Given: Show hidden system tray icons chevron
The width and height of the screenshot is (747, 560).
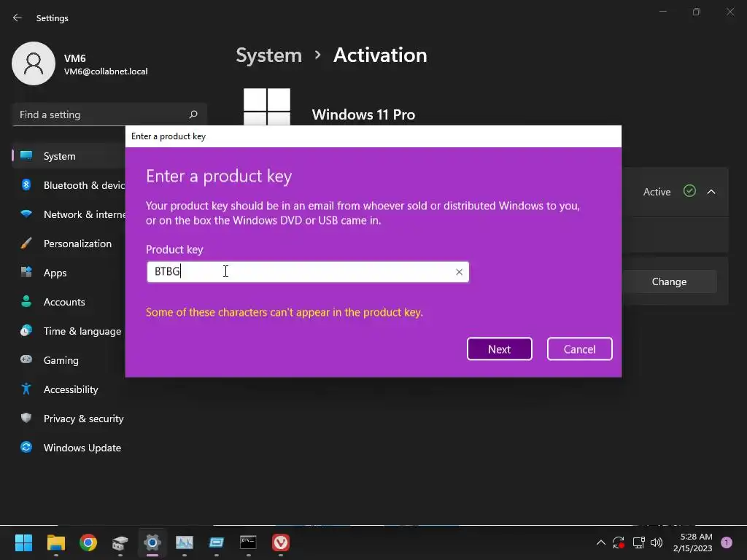Looking at the screenshot, I should click(x=601, y=542).
